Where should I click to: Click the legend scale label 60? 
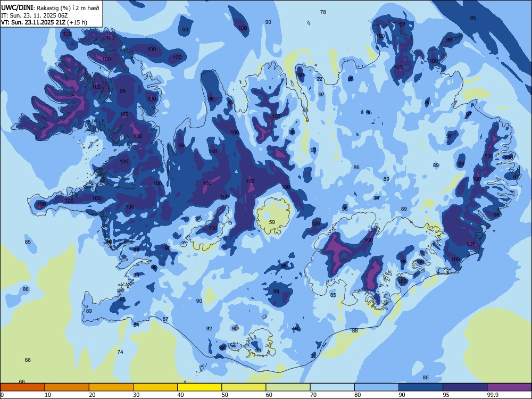(x=269, y=395)
